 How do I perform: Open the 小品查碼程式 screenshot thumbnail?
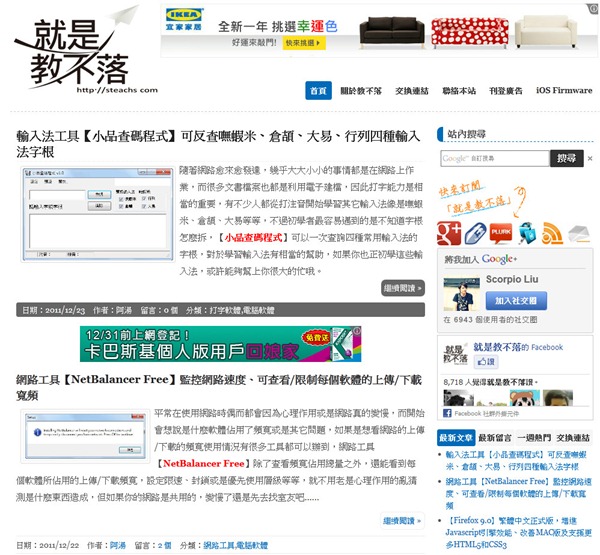pyautogui.click(x=98, y=214)
